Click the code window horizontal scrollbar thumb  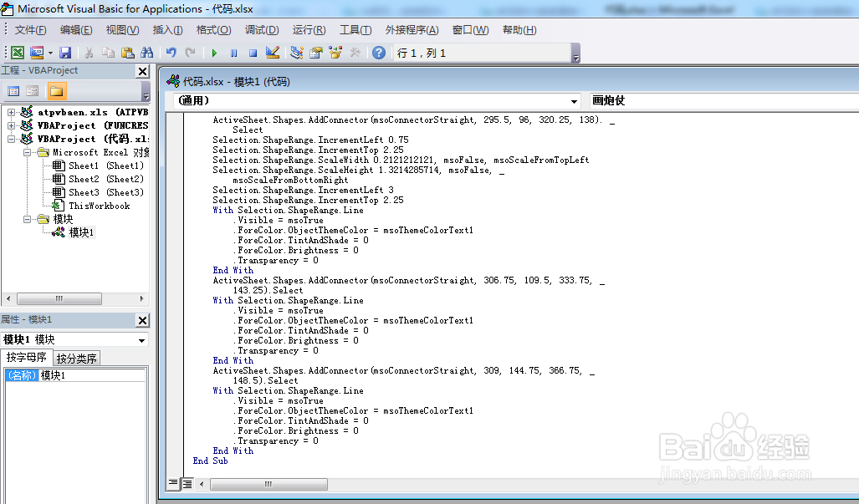[x=268, y=484]
